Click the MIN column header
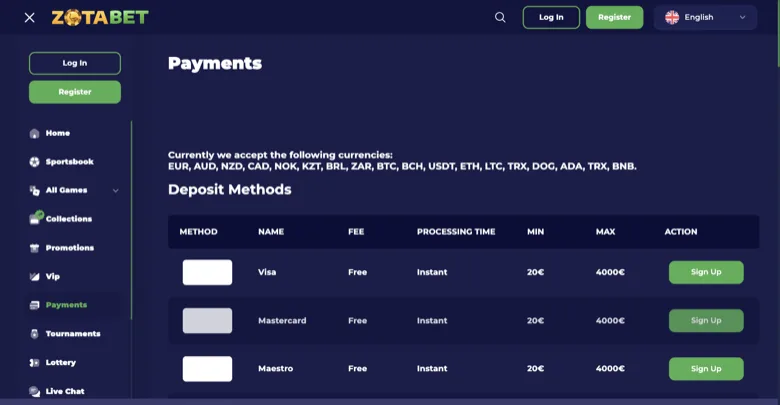 [536, 231]
